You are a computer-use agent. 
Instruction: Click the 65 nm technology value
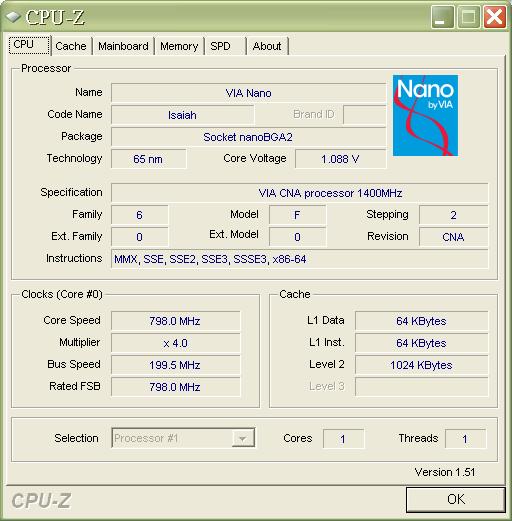coord(148,159)
